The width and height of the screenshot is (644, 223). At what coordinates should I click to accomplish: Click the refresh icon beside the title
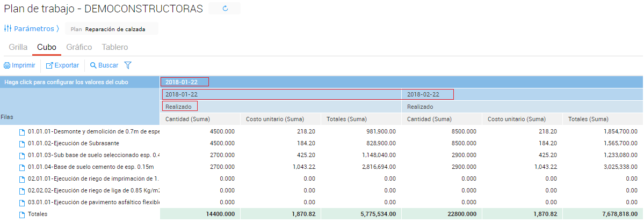[225, 9]
